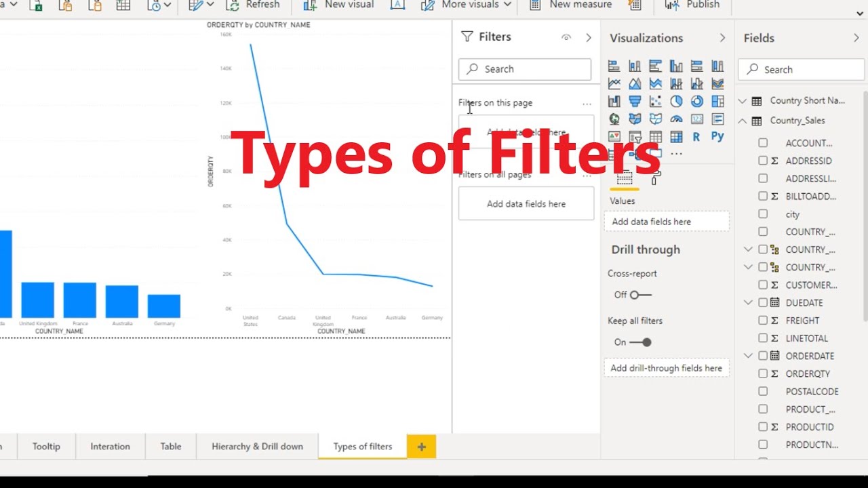This screenshot has height=488, width=868.
Task: Select the Python visual
Action: point(717,136)
